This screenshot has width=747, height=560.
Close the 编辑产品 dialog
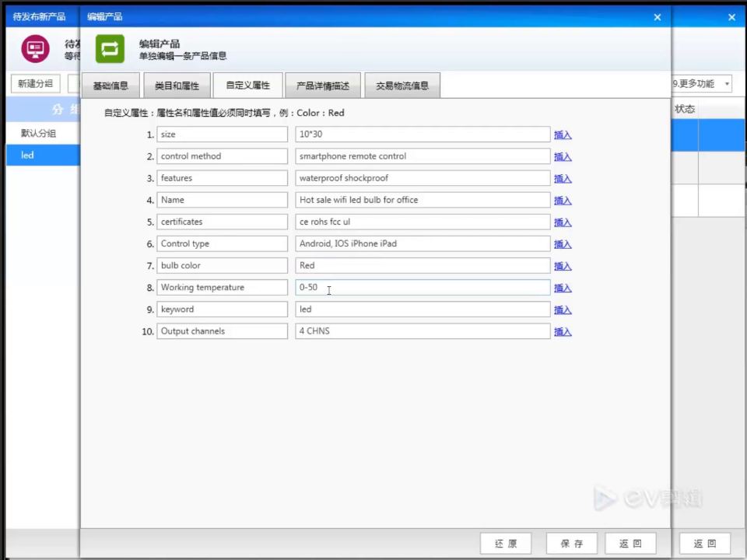click(x=658, y=17)
